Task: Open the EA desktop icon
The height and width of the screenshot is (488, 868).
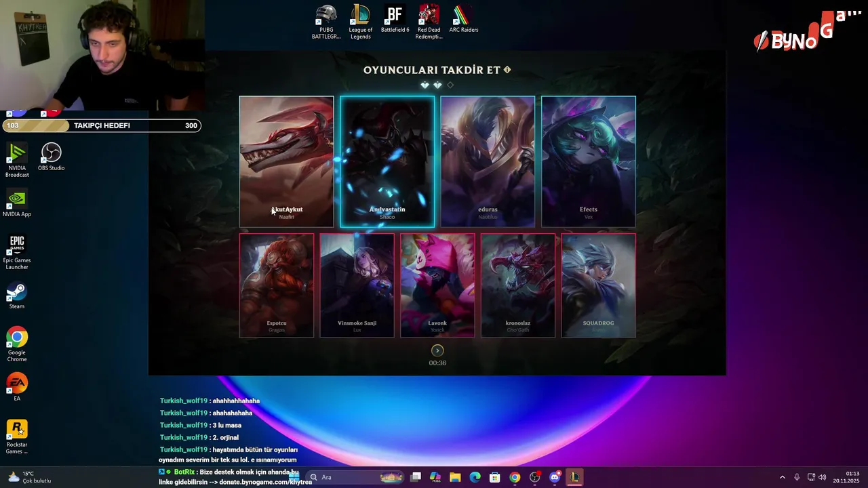Action: click(17, 388)
